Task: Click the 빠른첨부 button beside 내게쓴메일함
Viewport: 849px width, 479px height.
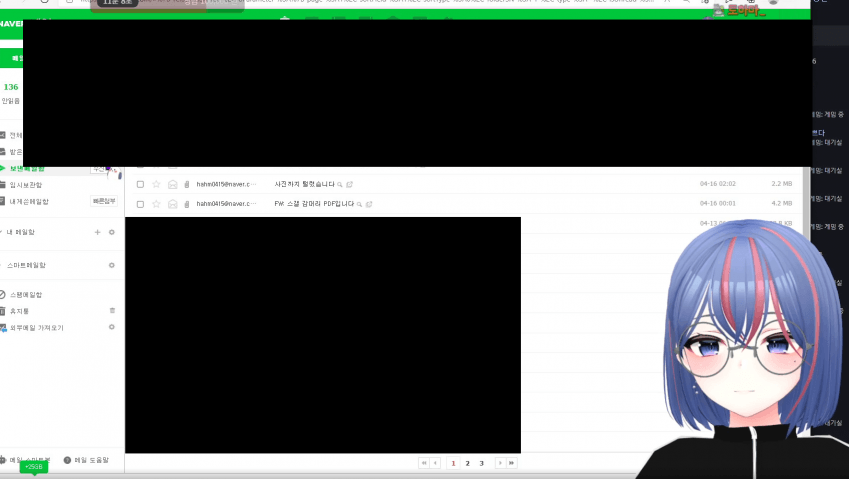Action: [104, 201]
